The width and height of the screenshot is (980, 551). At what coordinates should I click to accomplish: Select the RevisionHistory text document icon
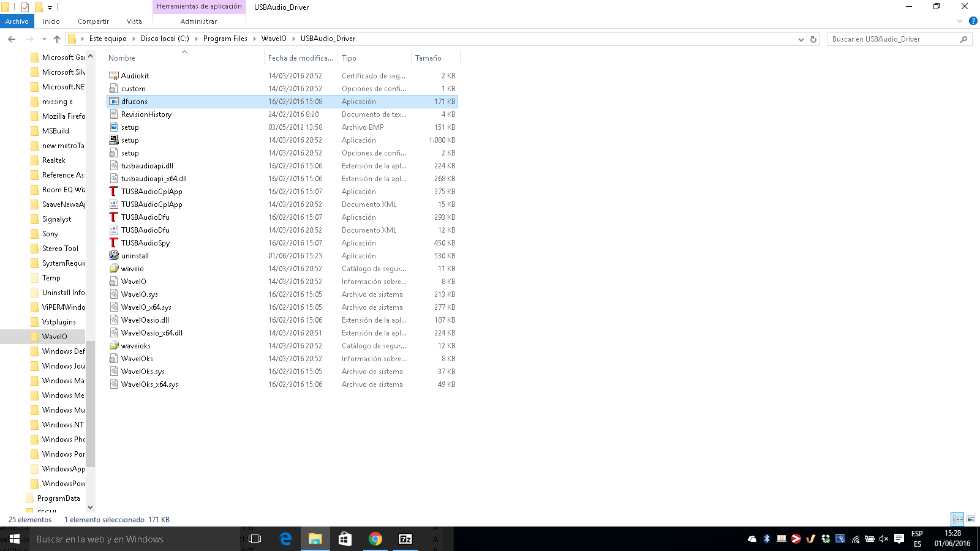click(113, 114)
